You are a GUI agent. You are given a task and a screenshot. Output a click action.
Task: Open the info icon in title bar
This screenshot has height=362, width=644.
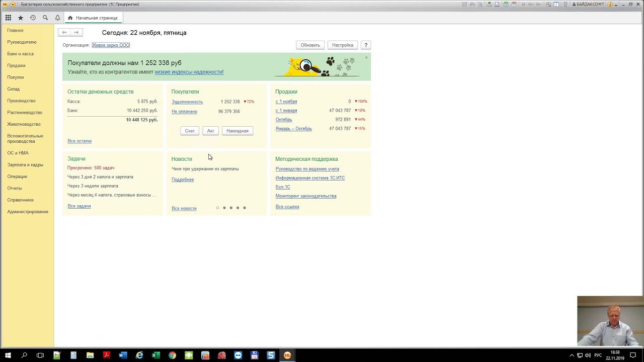(x=610, y=5)
